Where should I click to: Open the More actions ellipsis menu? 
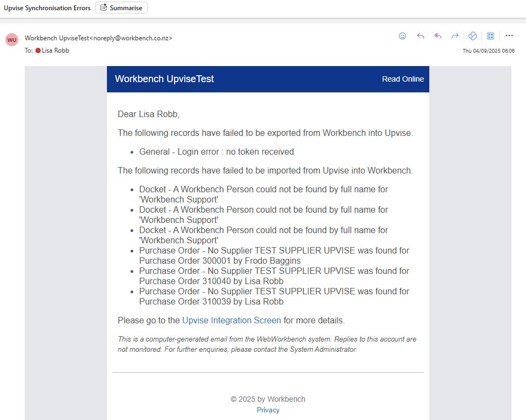509,35
